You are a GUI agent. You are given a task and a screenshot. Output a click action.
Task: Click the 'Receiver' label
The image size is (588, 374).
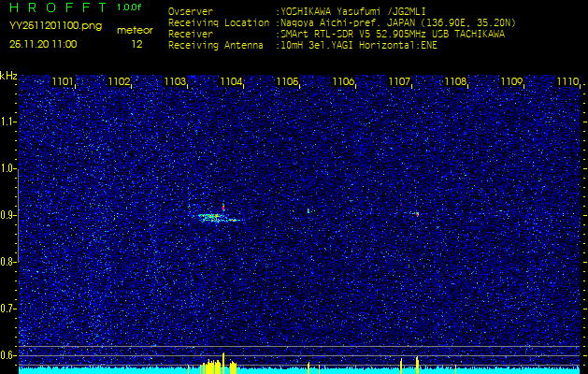191,35
